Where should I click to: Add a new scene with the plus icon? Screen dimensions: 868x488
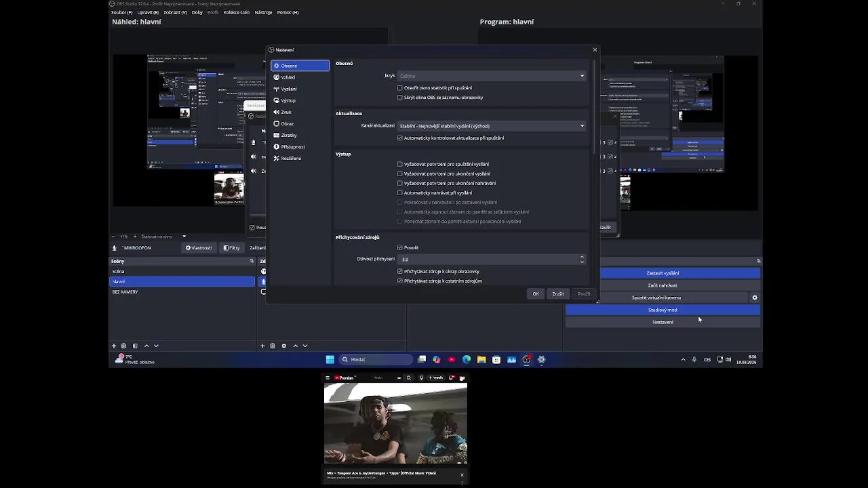click(x=114, y=346)
